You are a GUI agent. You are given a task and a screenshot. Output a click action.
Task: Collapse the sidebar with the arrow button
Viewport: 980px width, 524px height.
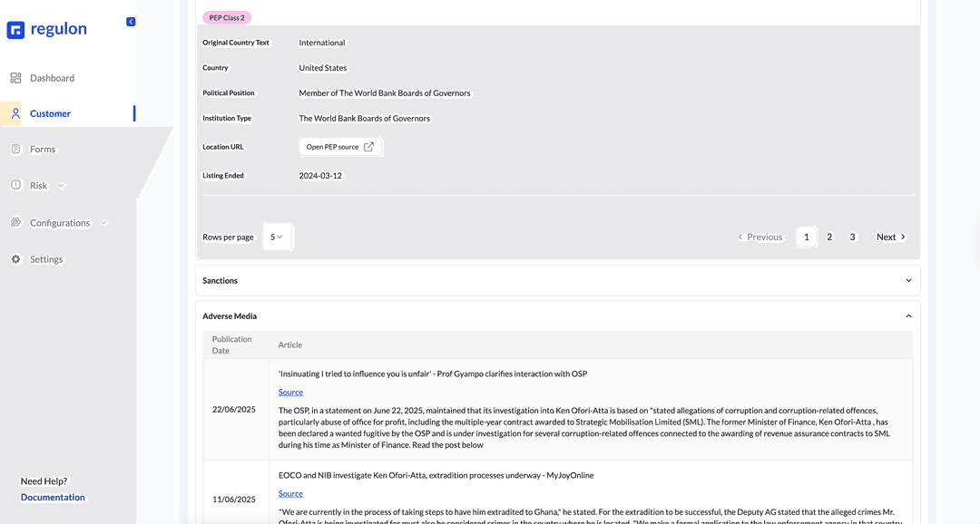131,22
